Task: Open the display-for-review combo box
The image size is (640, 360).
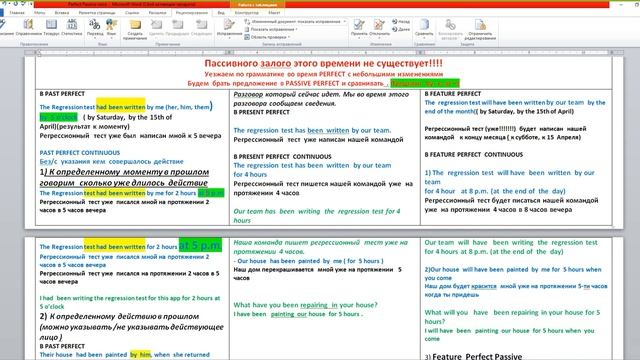Action: click(x=296, y=21)
